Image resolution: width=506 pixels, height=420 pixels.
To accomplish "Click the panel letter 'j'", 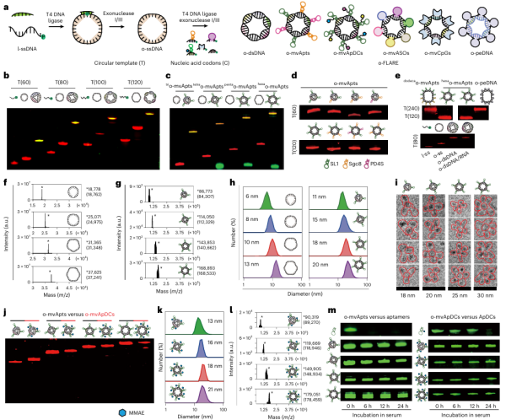I will pos(4,311).
